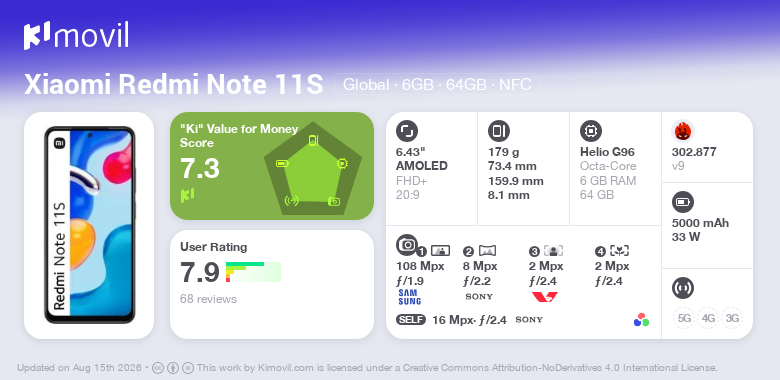The width and height of the screenshot is (780, 380).
Task: Click the Global 6GB 64GB NFC variant tag
Action: [x=437, y=85]
